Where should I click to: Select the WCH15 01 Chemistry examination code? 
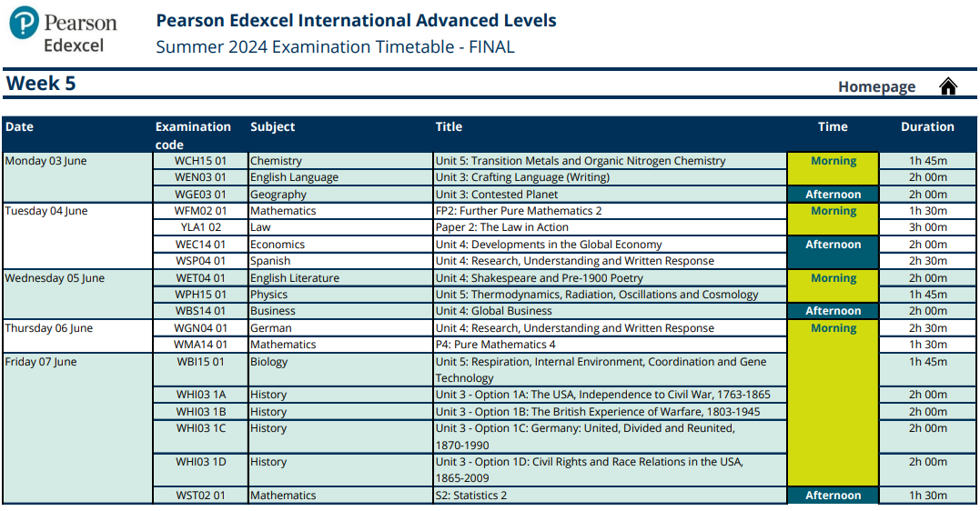[x=200, y=161]
